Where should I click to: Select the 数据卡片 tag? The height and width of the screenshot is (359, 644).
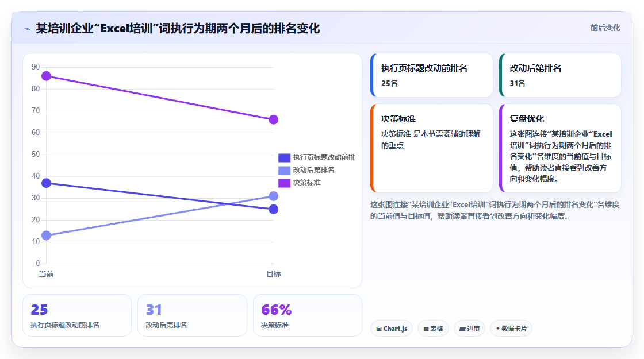[x=511, y=329]
